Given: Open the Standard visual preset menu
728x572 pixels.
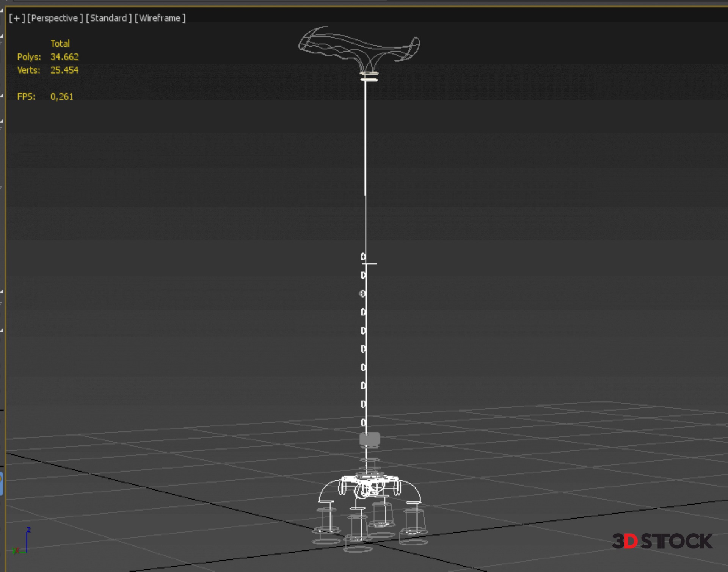Looking at the screenshot, I should tap(108, 18).
